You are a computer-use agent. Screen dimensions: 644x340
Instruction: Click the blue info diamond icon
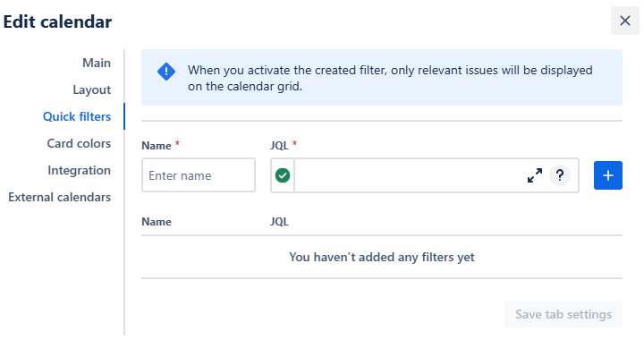(166, 72)
